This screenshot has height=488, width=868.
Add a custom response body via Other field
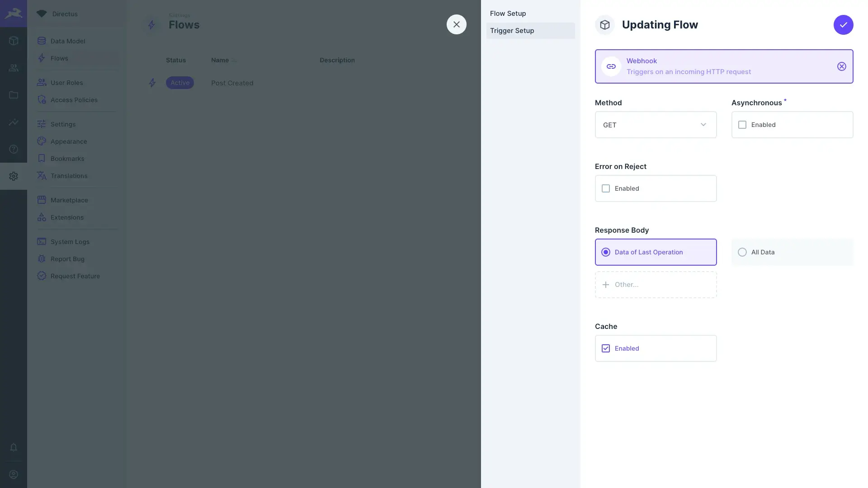point(656,284)
